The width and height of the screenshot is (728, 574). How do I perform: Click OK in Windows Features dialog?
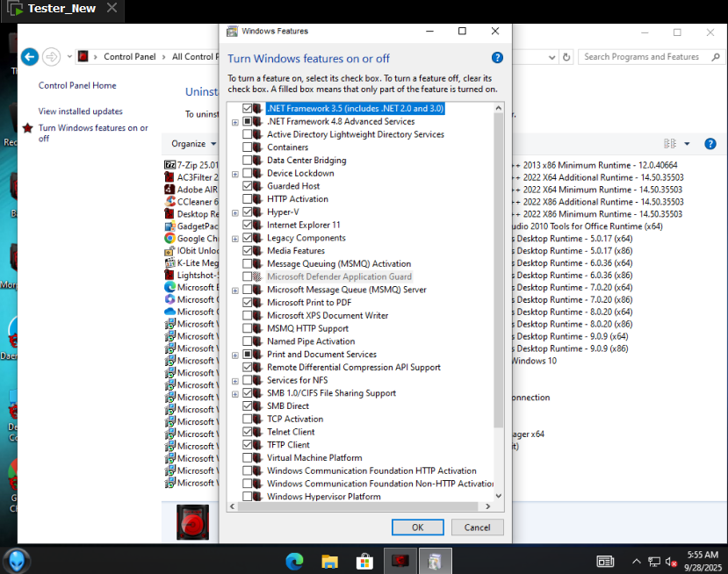tap(417, 527)
